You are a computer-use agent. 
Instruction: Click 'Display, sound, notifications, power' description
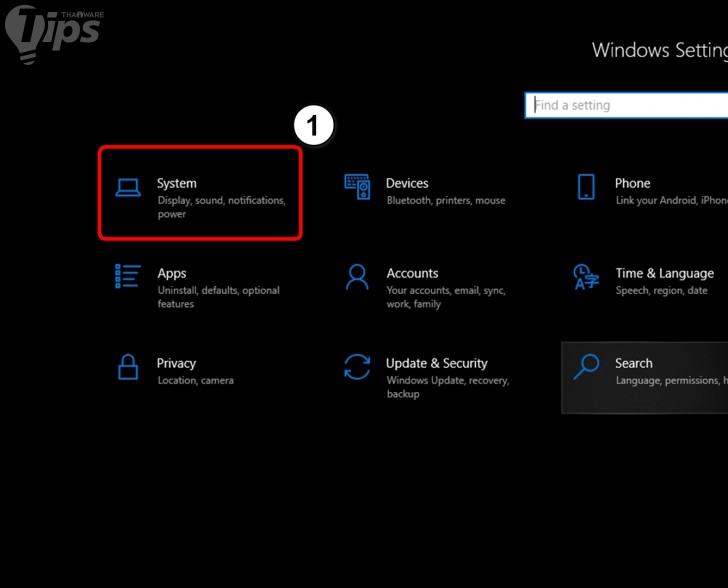[221, 207]
